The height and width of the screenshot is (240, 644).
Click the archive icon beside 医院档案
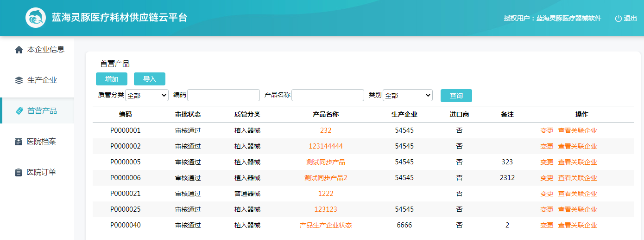tap(19, 142)
